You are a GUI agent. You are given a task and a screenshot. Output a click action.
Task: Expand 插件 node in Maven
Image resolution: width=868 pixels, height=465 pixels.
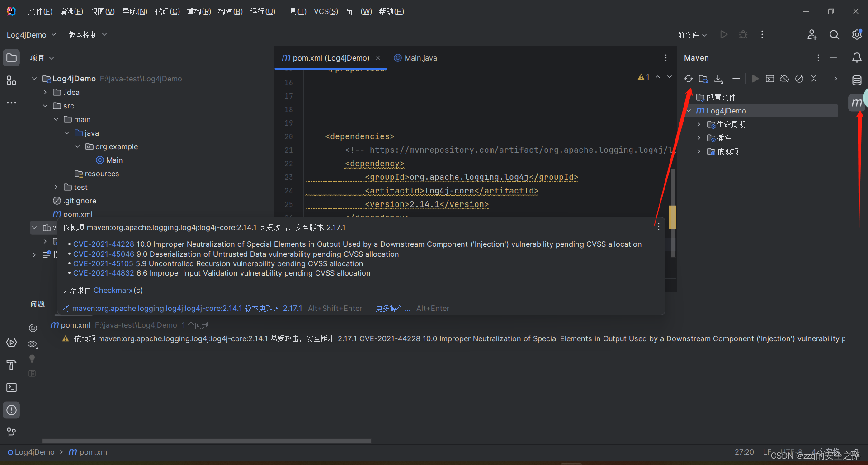[x=699, y=138]
